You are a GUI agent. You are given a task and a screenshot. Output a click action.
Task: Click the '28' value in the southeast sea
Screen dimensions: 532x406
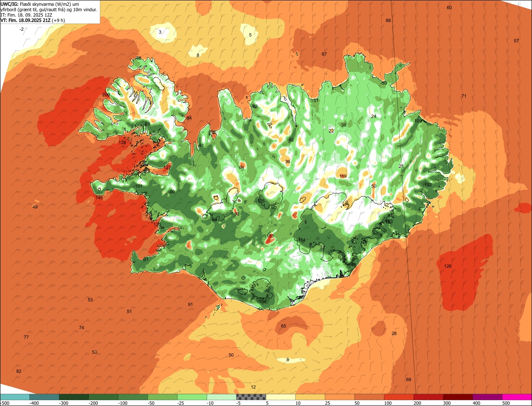click(394, 334)
